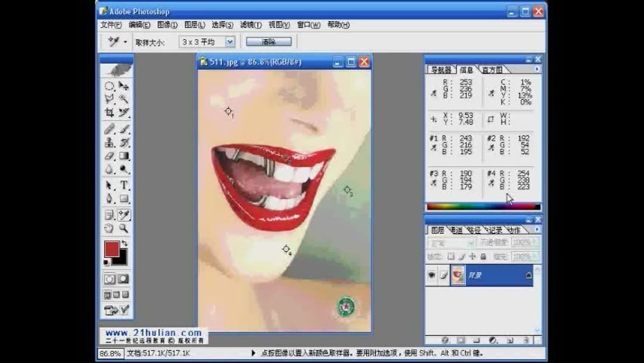Viewport: 644px width, 363px height.
Task: Open the Layers panel flyout menu arrow
Action: pyautogui.click(x=537, y=229)
